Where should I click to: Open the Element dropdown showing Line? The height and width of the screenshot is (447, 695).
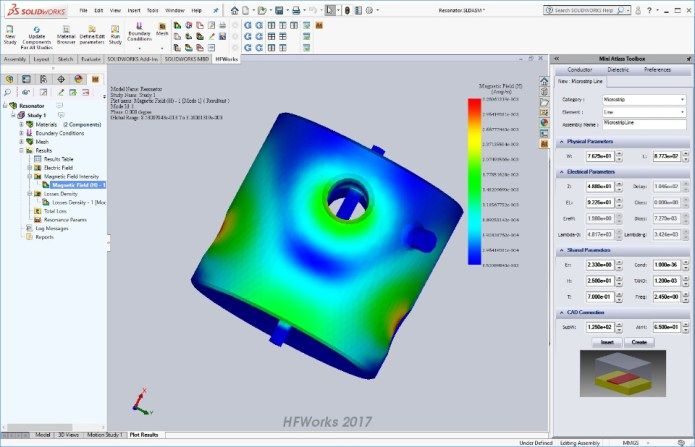tap(644, 112)
